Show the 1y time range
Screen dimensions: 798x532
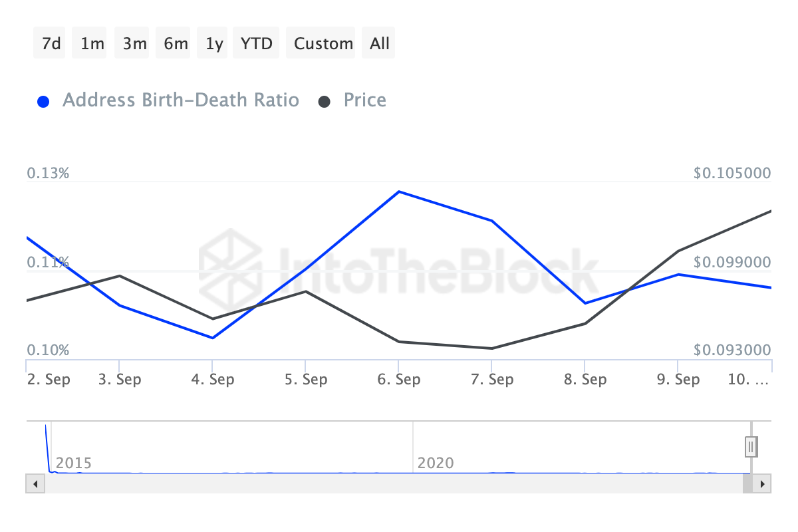pyautogui.click(x=213, y=44)
